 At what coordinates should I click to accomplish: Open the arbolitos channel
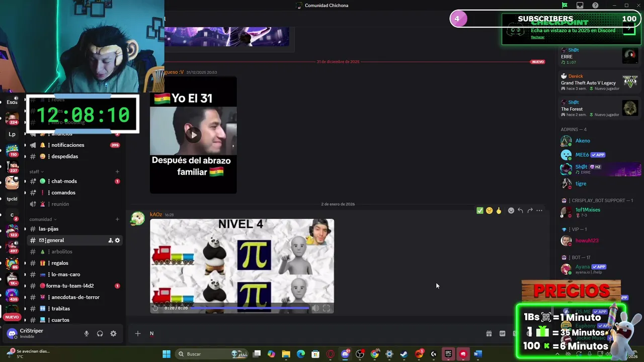(74, 251)
